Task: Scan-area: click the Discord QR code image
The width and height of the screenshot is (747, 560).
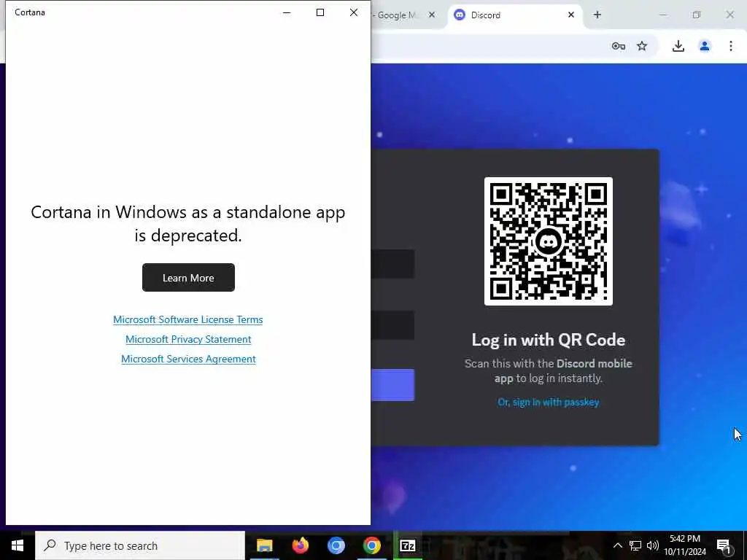Action: click(549, 241)
